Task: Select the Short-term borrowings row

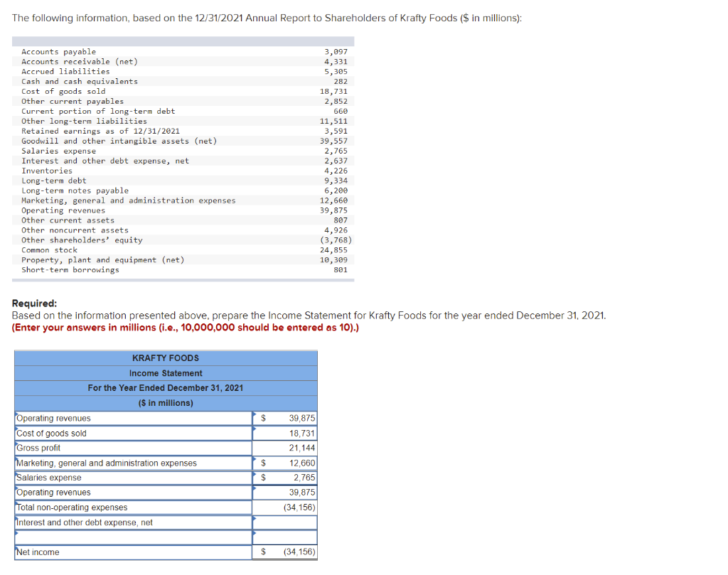Action: pyautogui.click(x=183, y=269)
